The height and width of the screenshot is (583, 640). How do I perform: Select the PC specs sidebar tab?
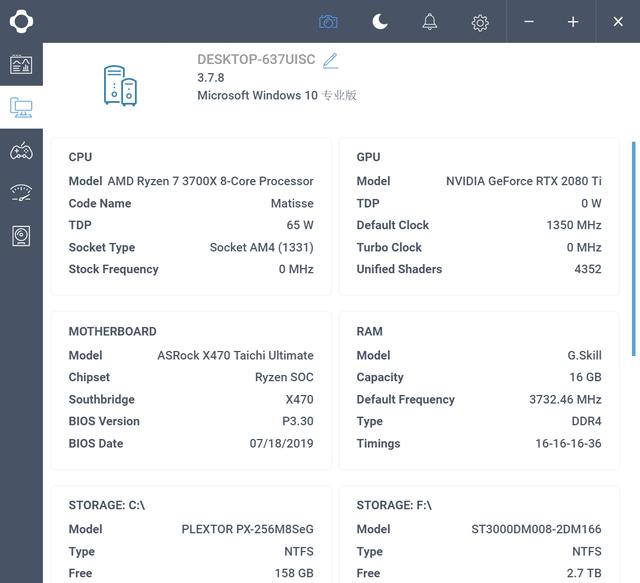tap(21, 107)
